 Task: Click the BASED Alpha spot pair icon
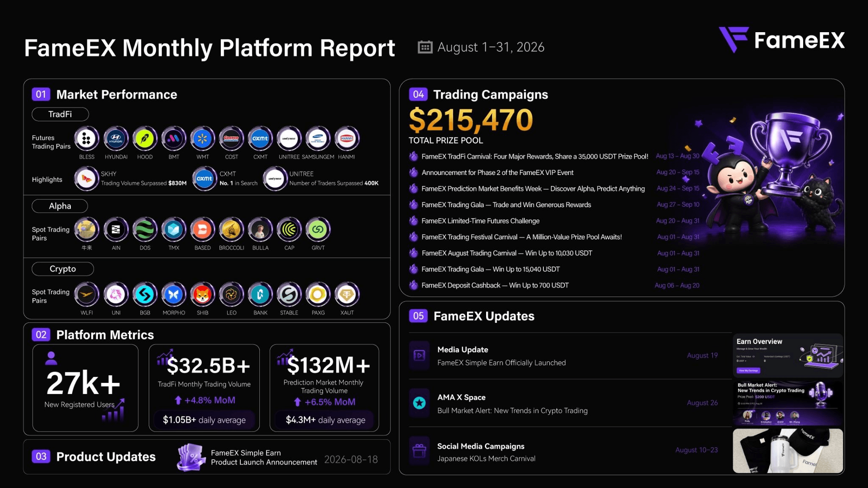[203, 230]
